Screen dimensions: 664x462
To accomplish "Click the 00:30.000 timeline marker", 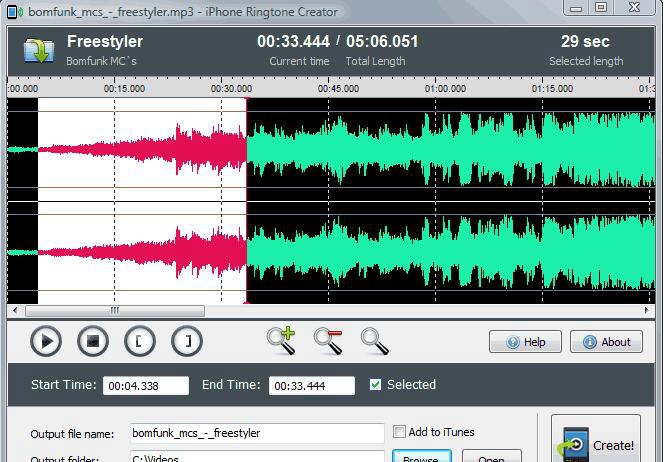I will [x=231, y=89].
